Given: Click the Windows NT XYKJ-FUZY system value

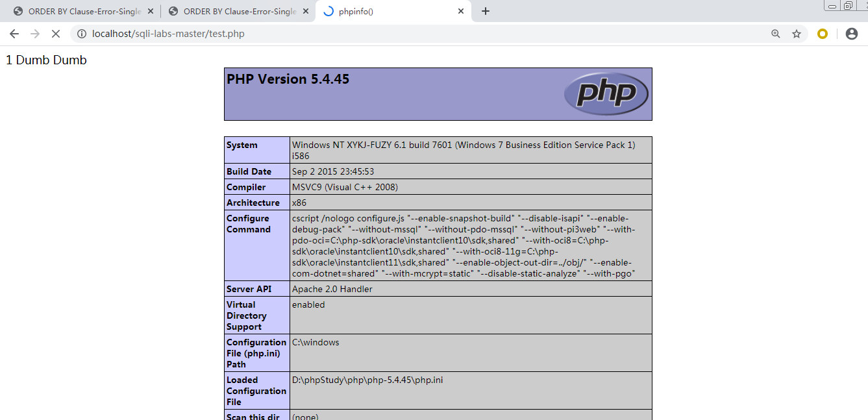Looking at the screenshot, I should (464, 151).
